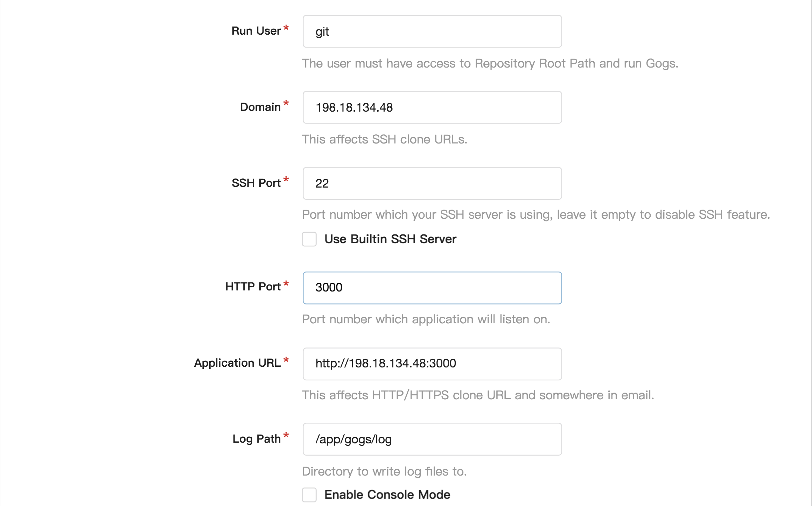Click into the Run User input field
Image resolution: width=812 pixels, height=506 pixels.
(x=432, y=31)
